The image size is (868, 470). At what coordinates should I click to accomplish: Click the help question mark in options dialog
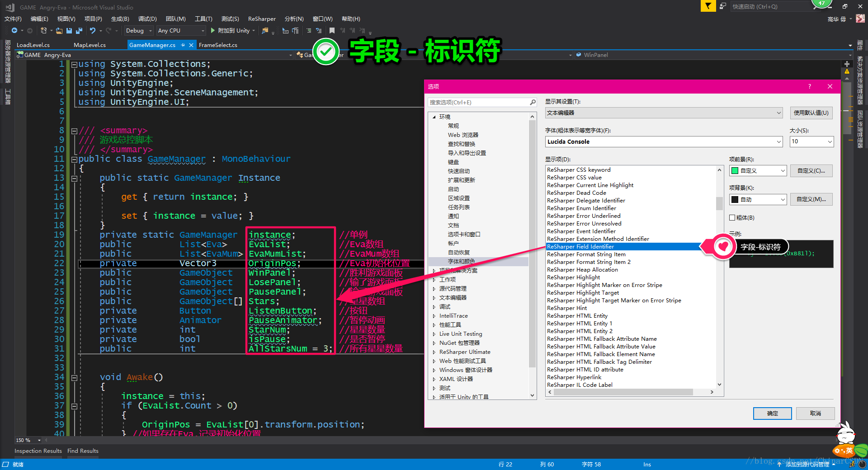click(x=810, y=86)
